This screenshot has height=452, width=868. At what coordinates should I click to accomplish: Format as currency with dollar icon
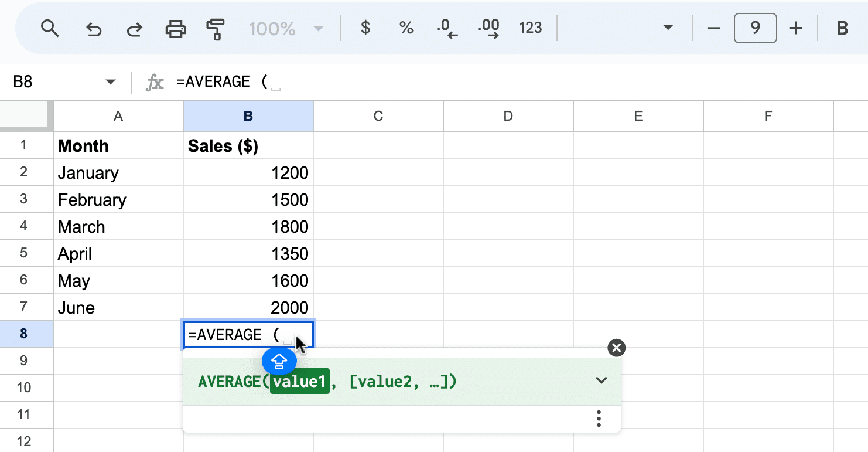[x=365, y=28]
